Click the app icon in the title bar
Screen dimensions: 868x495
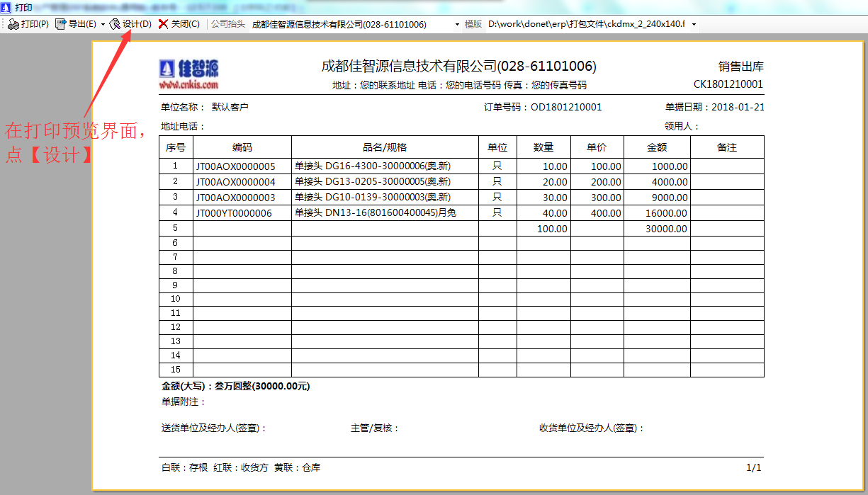click(x=6, y=7)
